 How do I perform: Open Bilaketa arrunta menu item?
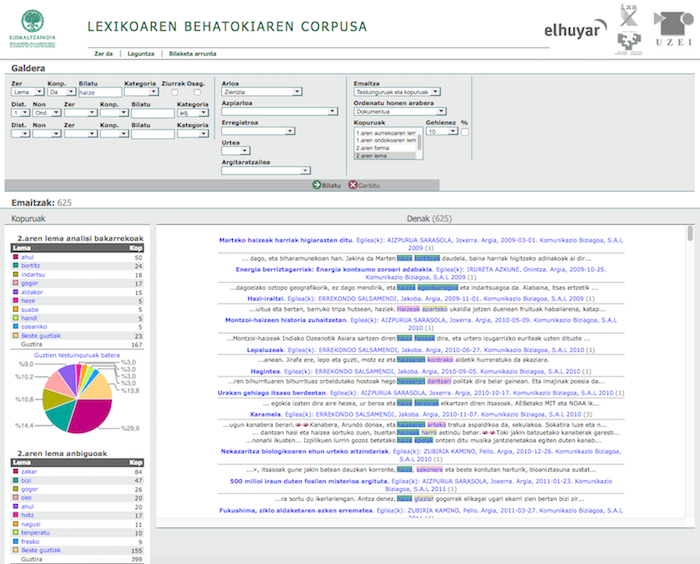click(192, 54)
